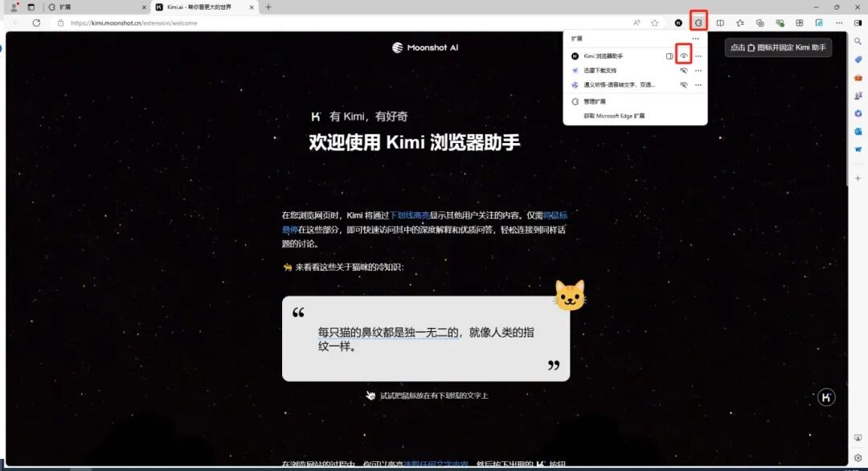
Task: Click the IE mode icon in toolbar
Action: pos(819,23)
